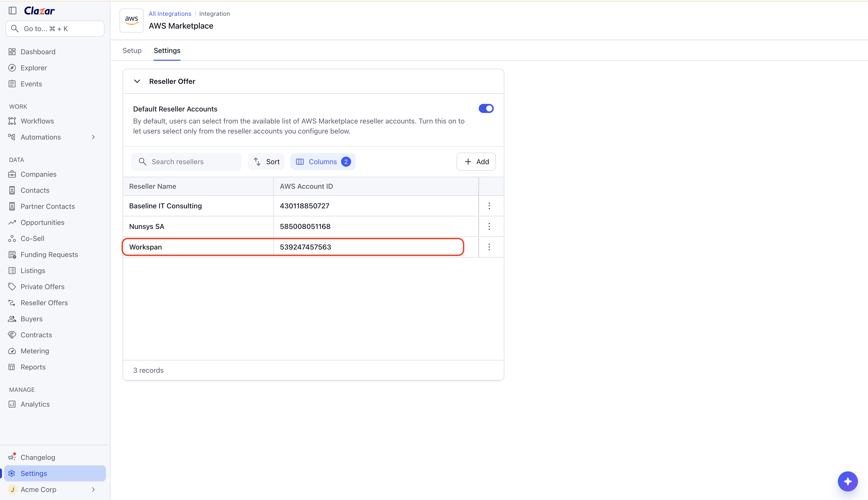Click the 3 records footer text
868x500 pixels.
[148, 370]
